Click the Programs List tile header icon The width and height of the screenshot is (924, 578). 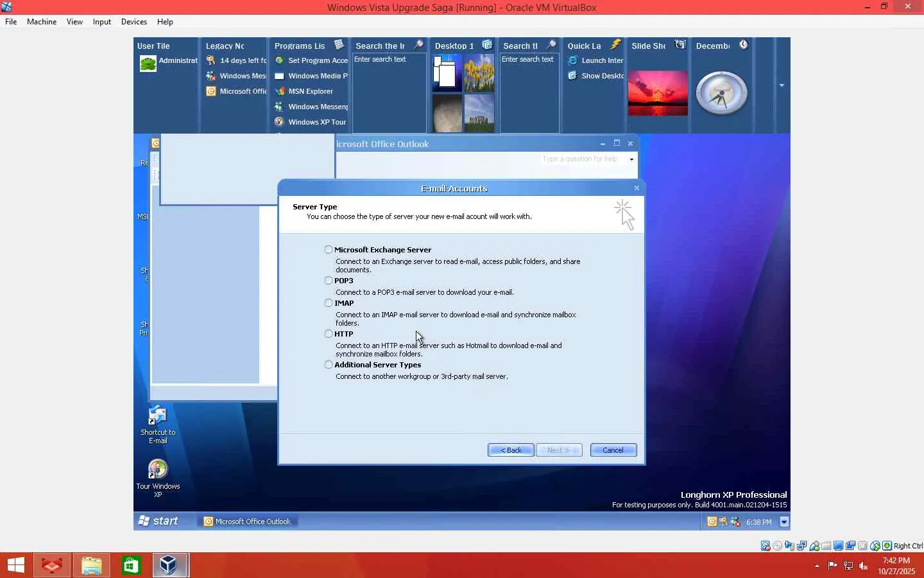339,45
